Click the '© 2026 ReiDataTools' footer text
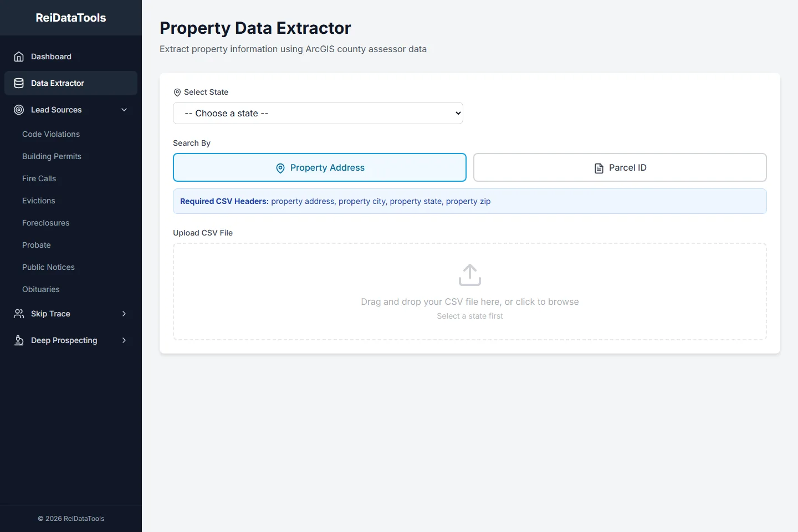 click(x=71, y=519)
